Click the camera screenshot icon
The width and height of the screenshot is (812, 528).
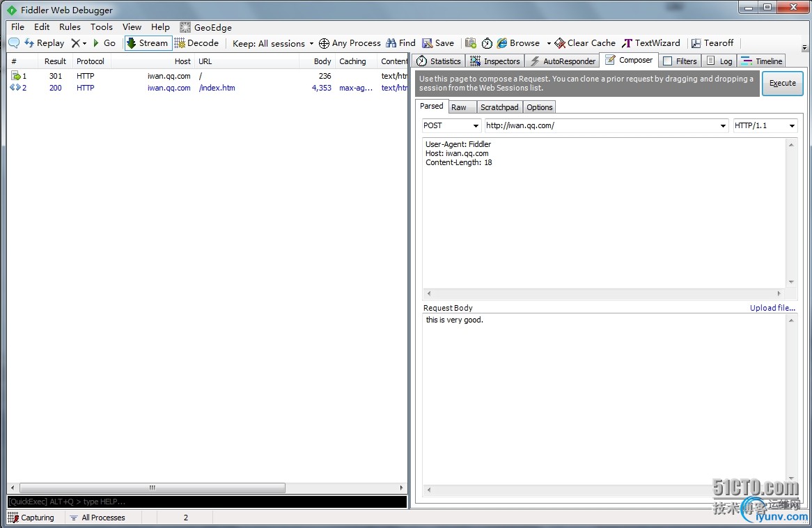(x=471, y=43)
